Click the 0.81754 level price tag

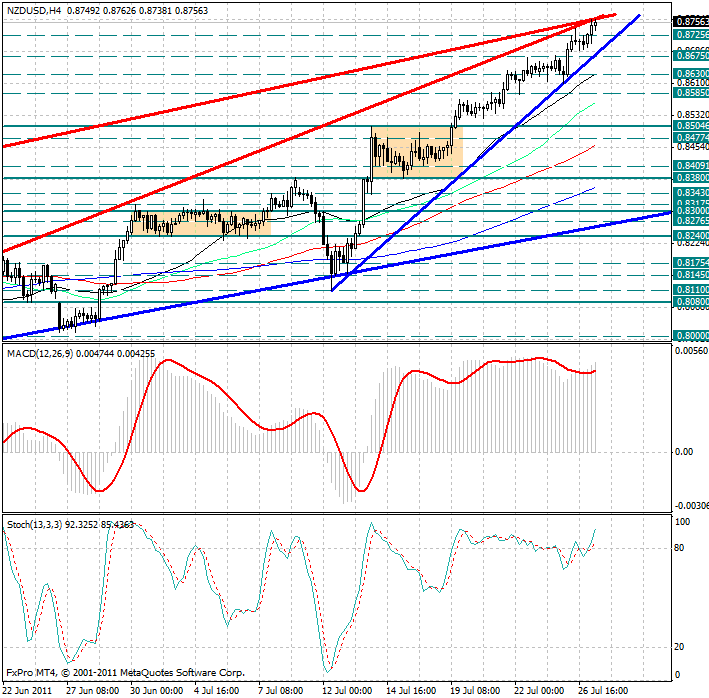point(691,263)
